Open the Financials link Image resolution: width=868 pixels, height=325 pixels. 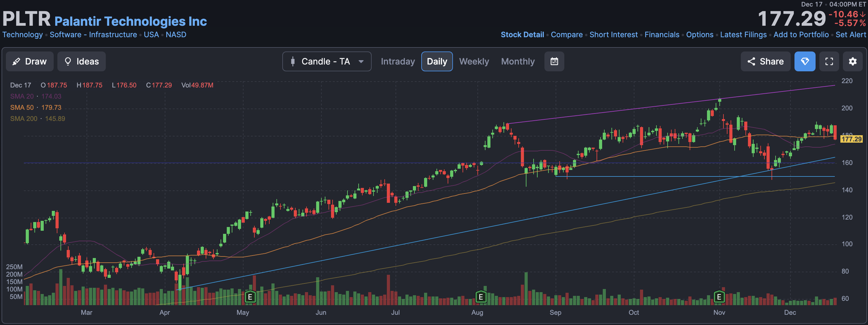(662, 35)
